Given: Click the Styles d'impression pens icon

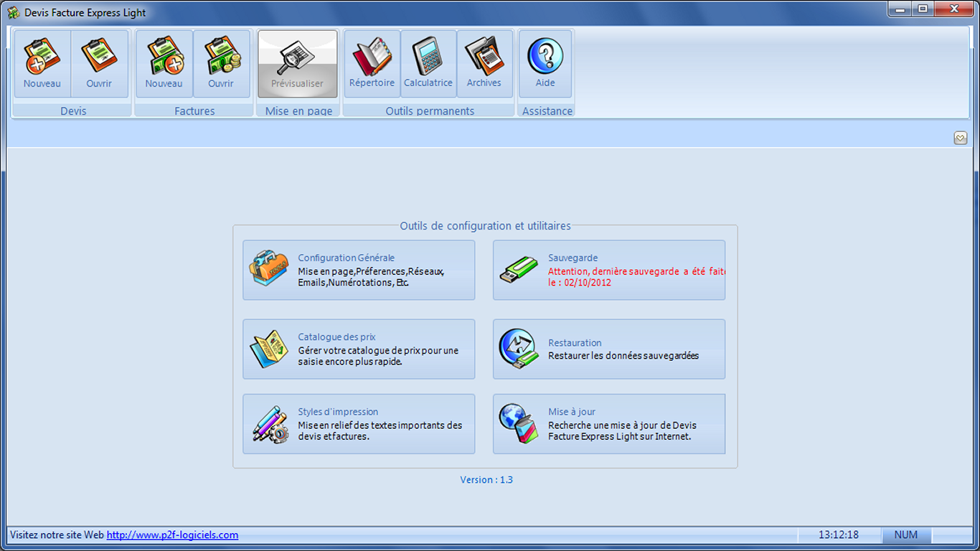Looking at the screenshot, I should pos(270,424).
